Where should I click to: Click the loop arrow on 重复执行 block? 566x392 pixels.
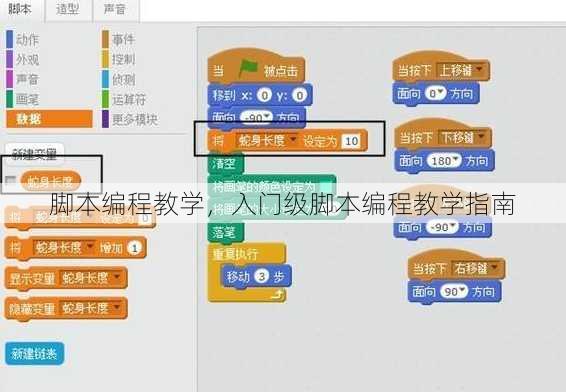click(x=278, y=295)
